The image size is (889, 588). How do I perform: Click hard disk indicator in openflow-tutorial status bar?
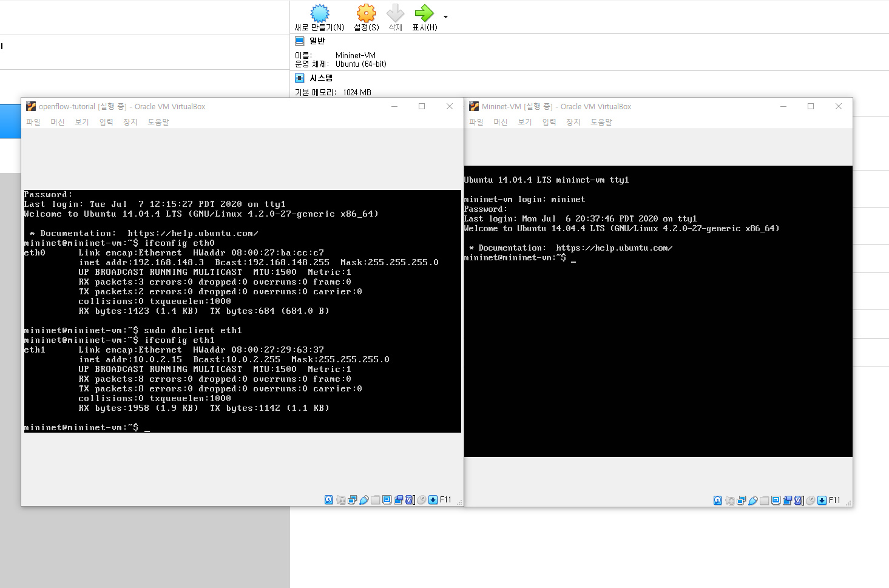coord(328,500)
